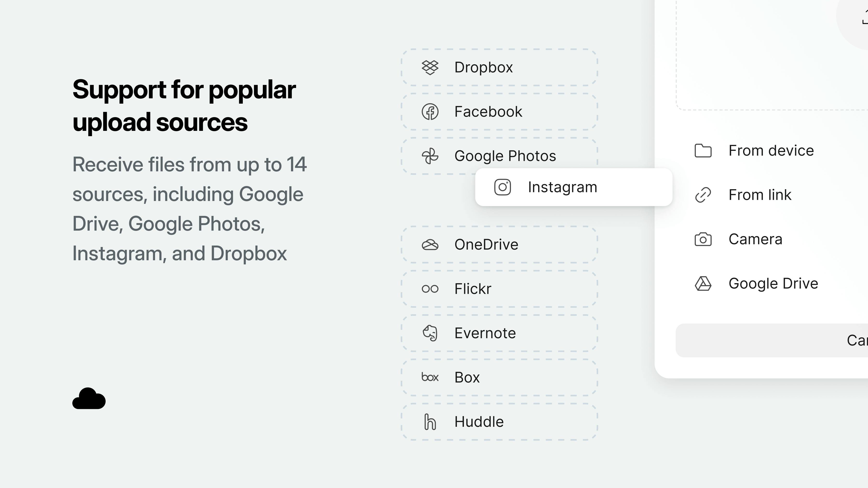Screen dimensions: 868x488
Task: Click the Google Drive triangle icon
Action: 703,284
